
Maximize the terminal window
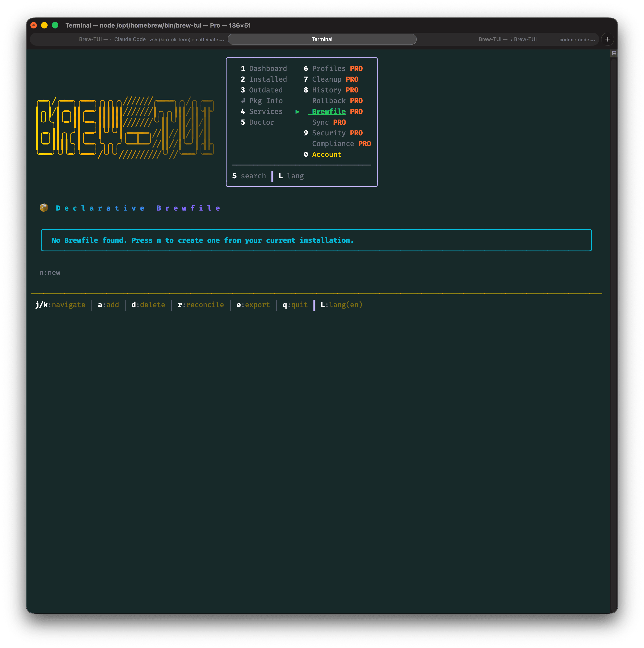pyautogui.click(x=55, y=25)
